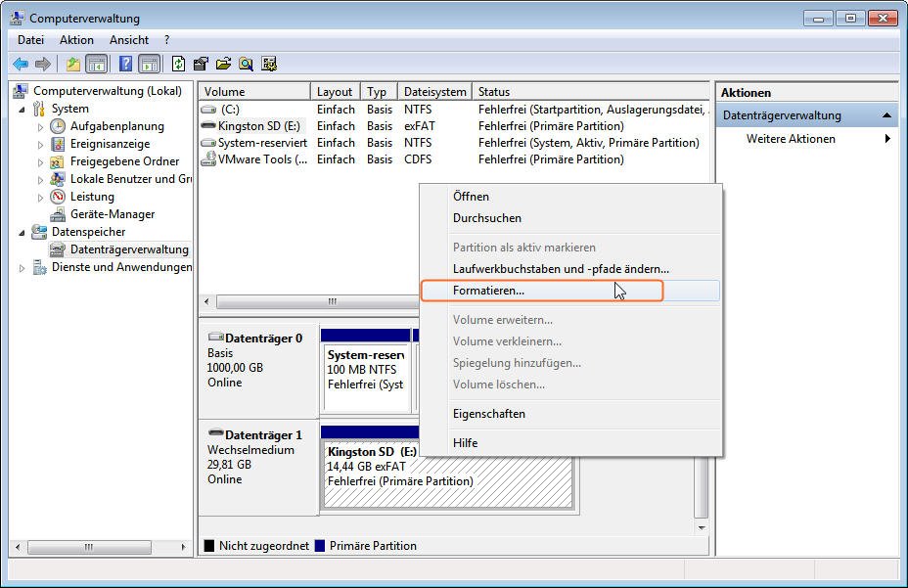908x588 pixels.
Task: Open the Ansicht menu
Action: [129, 40]
